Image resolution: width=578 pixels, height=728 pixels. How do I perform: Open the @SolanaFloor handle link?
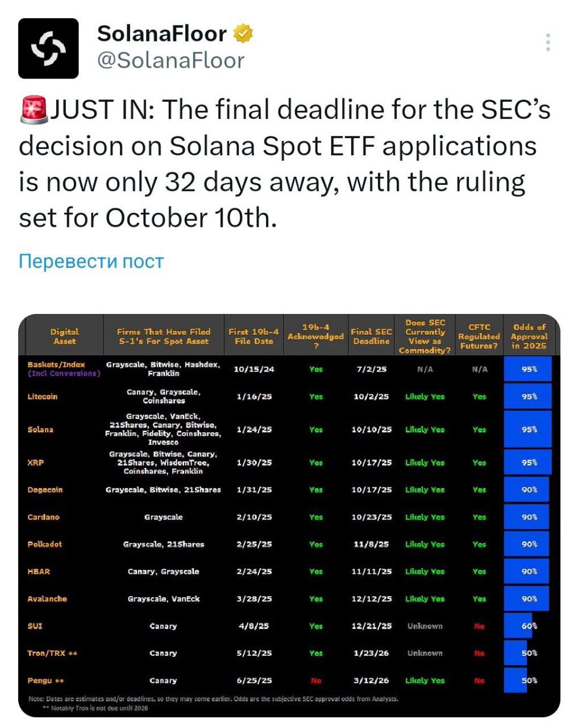pyautogui.click(x=171, y=60)
